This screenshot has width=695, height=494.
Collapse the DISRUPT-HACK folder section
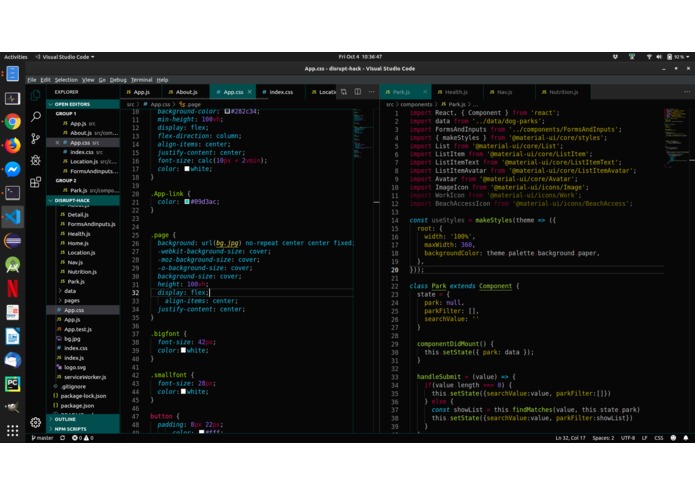(x=83, y=200)
